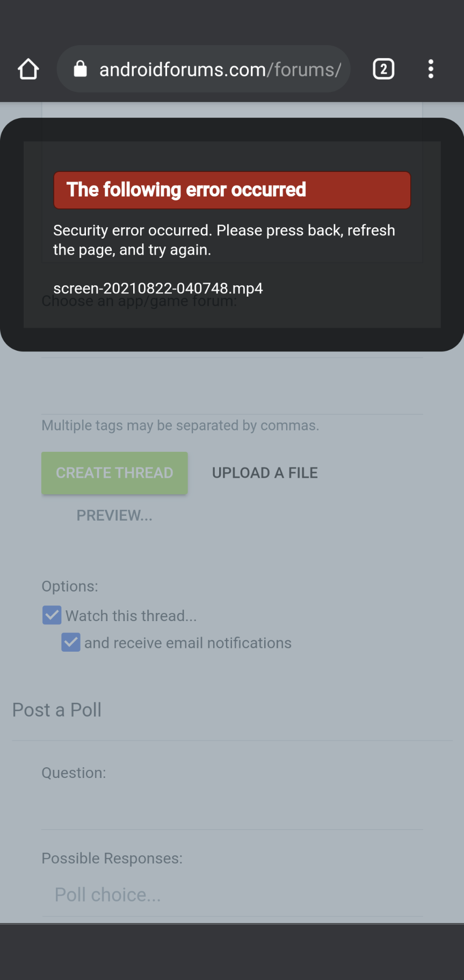464x980 pixels.
Task: Tap the Options: label
Action: click(70, 586)
